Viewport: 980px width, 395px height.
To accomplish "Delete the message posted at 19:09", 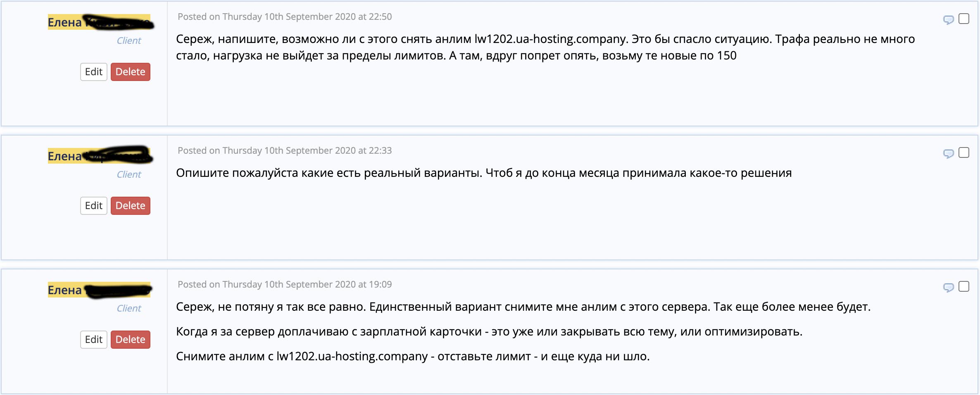I will 130,340.
